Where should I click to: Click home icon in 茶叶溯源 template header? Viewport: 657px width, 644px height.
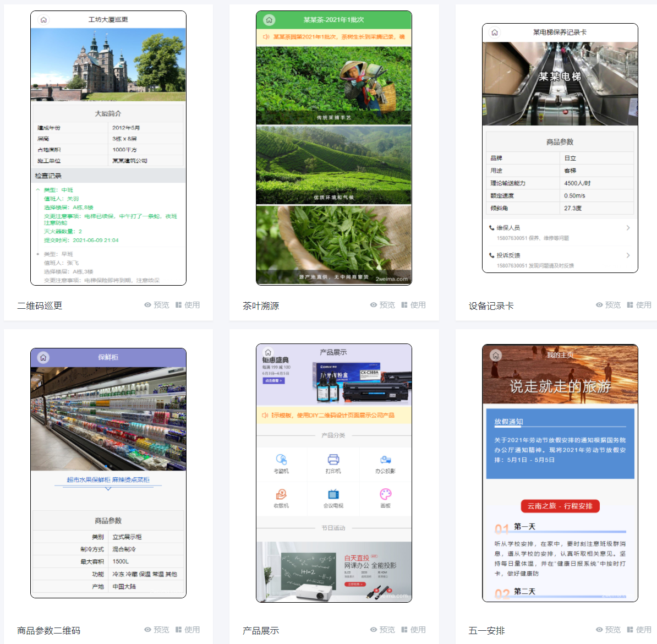[269, 20]
